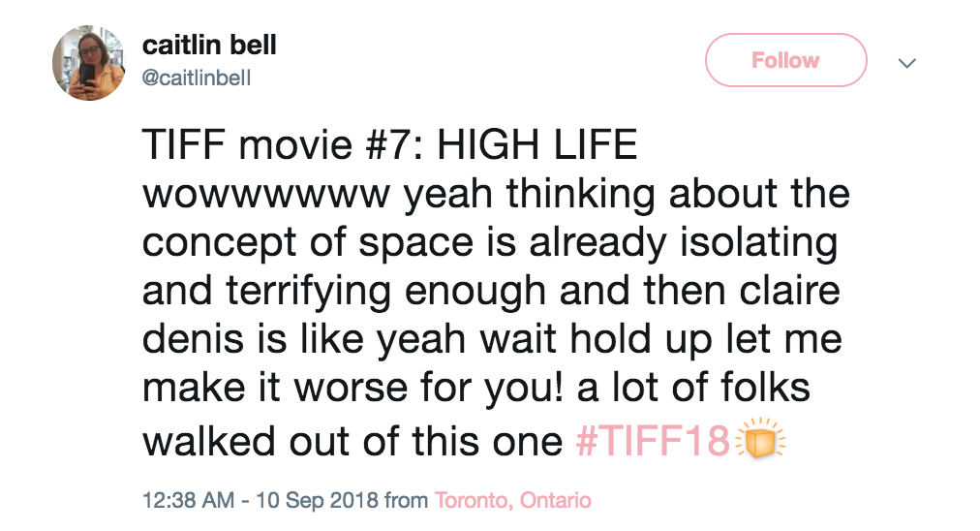Click the word 'wowwwwww' in the tweet

coord(265,195)
